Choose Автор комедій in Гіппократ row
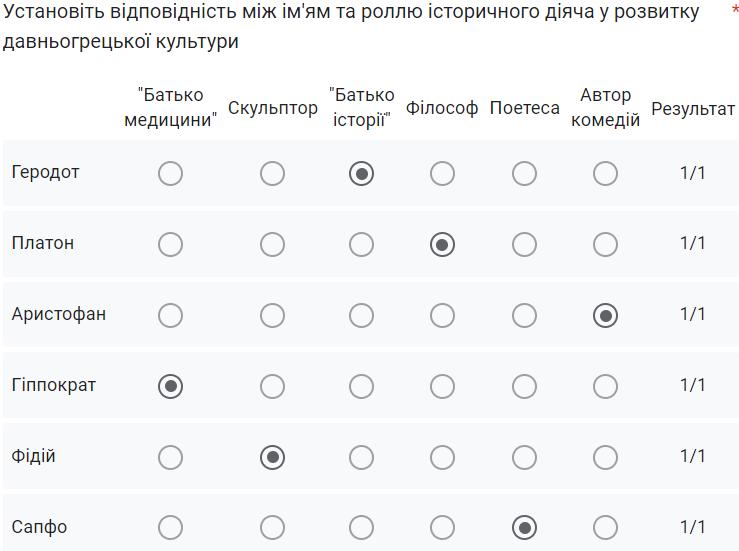The height and width of the screenshot is (551, 739). tap(605, 386)
